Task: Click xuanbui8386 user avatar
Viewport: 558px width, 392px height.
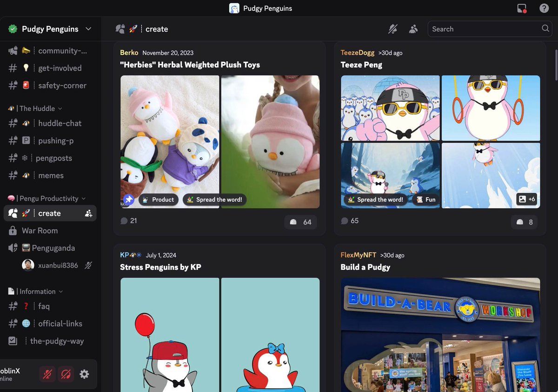Action: pyautogui.click(x=28, y=265)
